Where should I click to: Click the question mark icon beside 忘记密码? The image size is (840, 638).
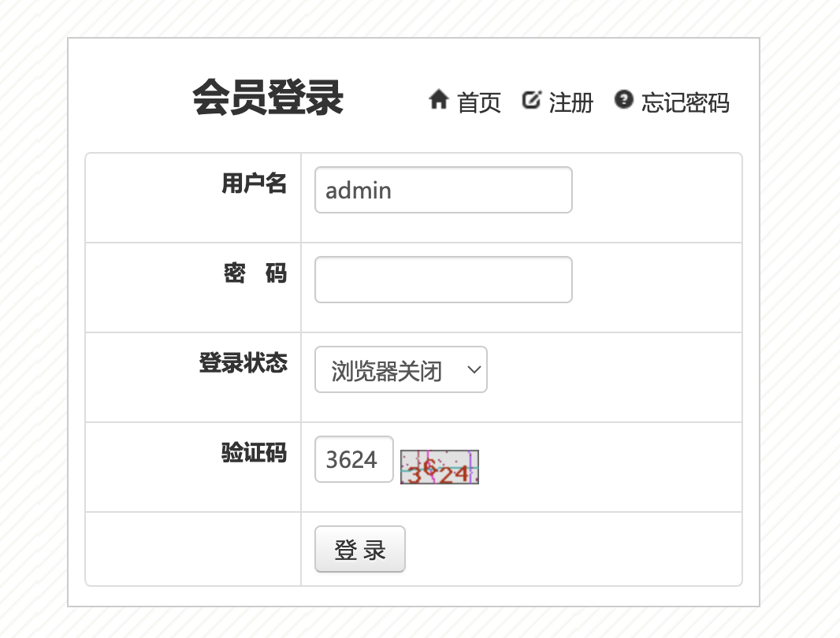coord(624,100)
